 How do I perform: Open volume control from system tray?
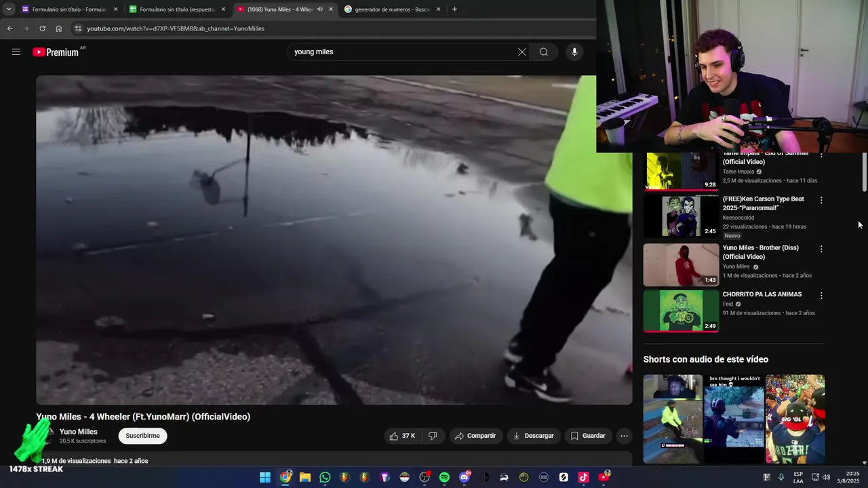(826, 477)
